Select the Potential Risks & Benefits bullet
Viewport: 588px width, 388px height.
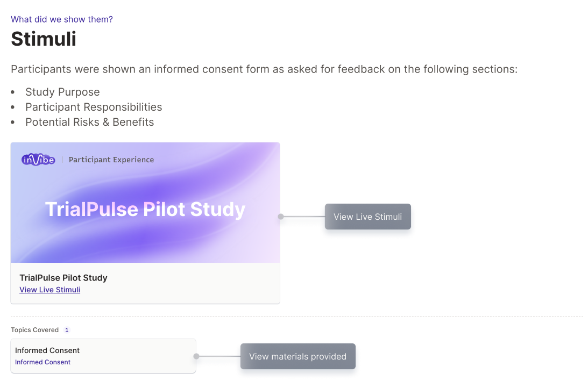[x=89, y=122]
